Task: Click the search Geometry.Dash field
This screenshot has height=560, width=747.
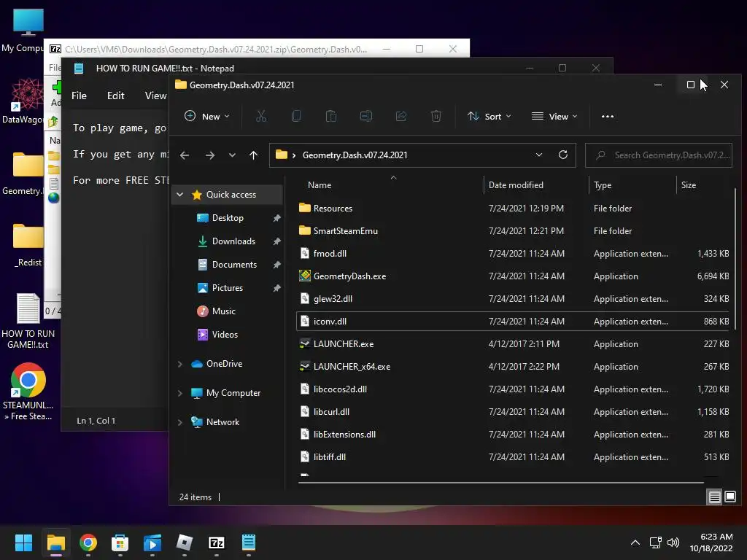Action: 659,155
